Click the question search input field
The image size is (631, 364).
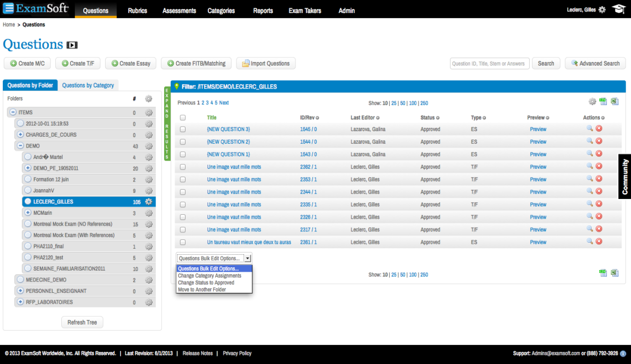pyautogui.click(x=489, y=63)
